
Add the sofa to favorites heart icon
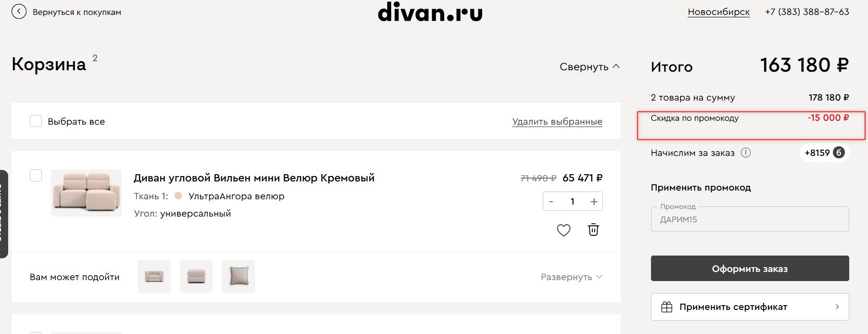(x=563, y=230)
